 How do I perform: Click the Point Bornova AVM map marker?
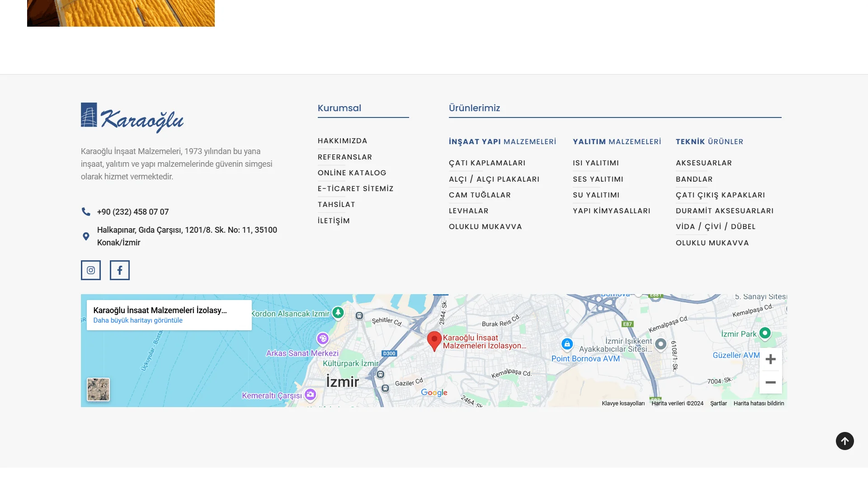click(567, 344)
